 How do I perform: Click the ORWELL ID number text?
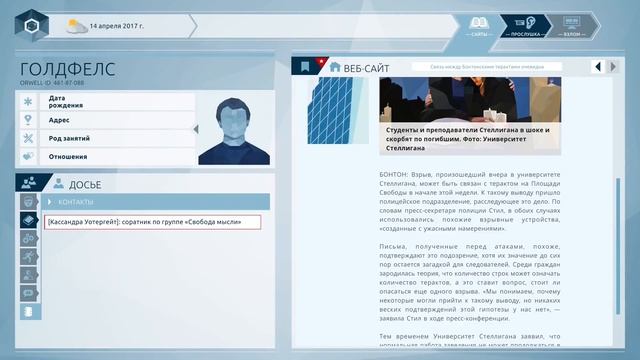[52, 83]
